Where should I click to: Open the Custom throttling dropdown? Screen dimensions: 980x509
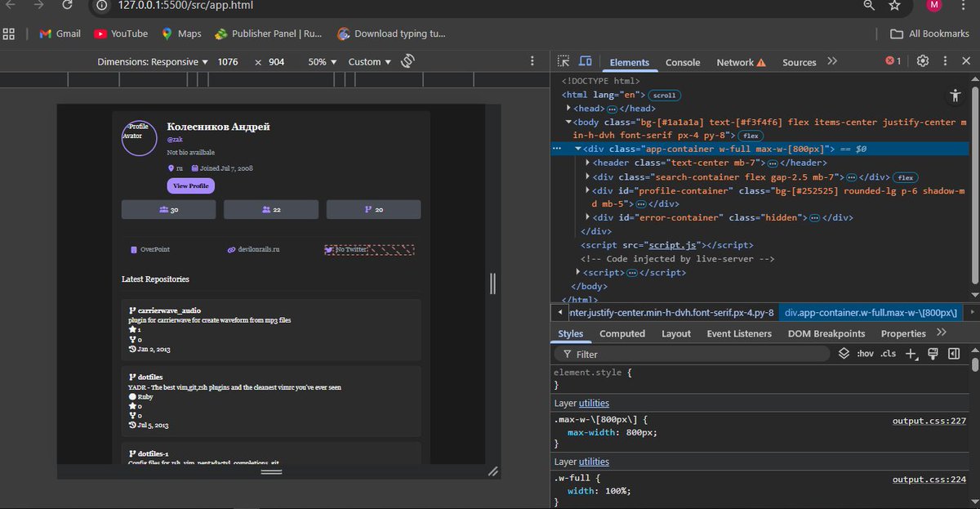coord(369,61)
